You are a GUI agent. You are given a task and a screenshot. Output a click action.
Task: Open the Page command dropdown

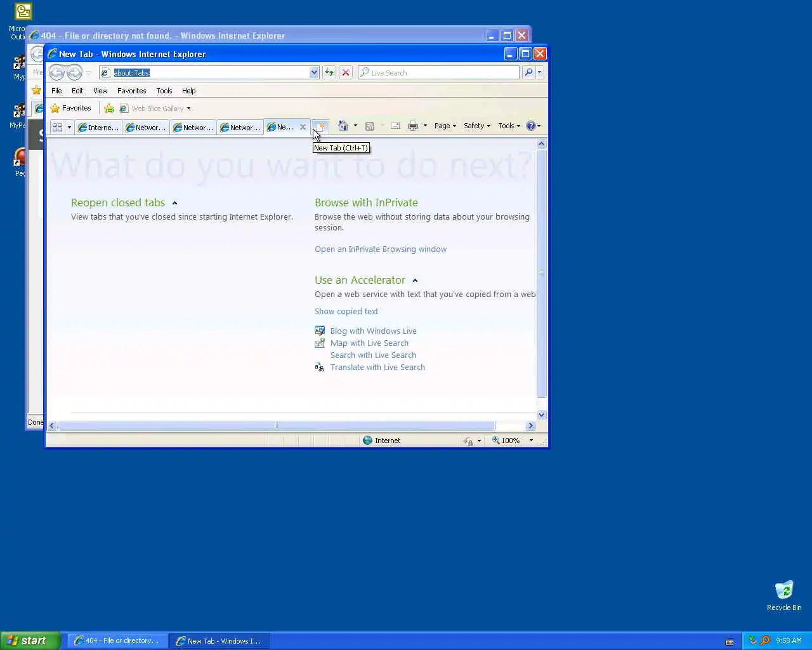[x=445, y=126]
